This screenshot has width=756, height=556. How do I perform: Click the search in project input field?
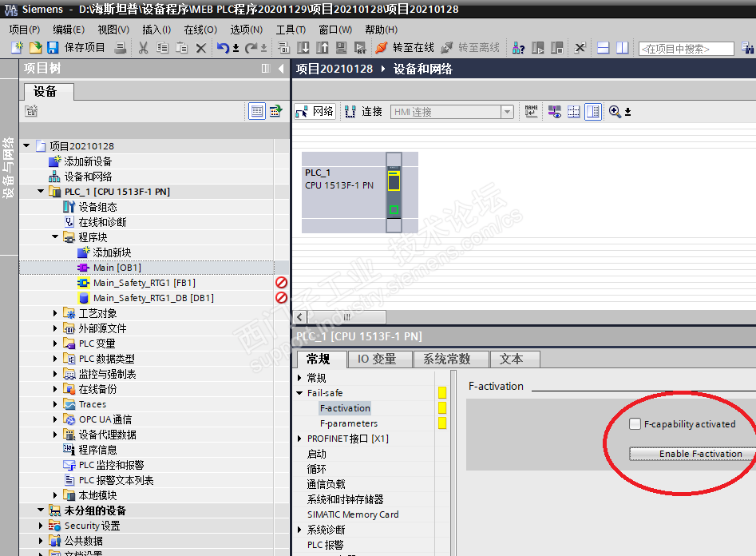686,49
